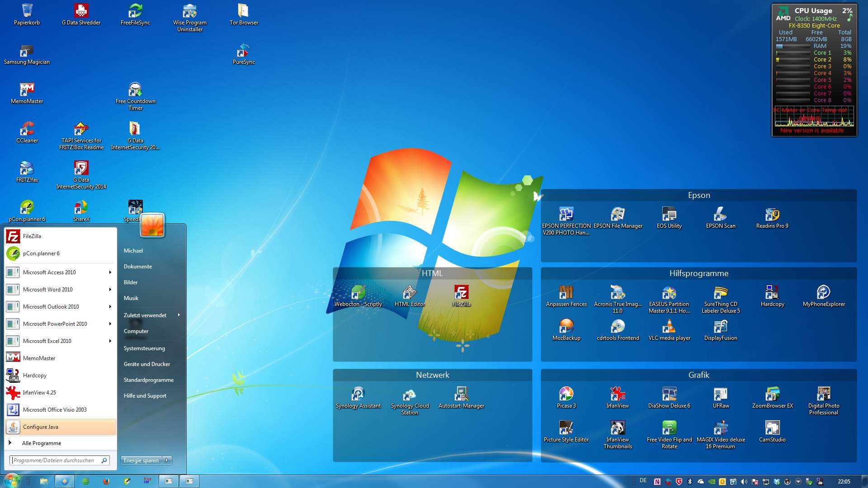The height and width of the screenshot is (488, 868).
Task: Launch DisplayFusion in the Hilfsprogramme fence
Action: [x=721, y=330]
